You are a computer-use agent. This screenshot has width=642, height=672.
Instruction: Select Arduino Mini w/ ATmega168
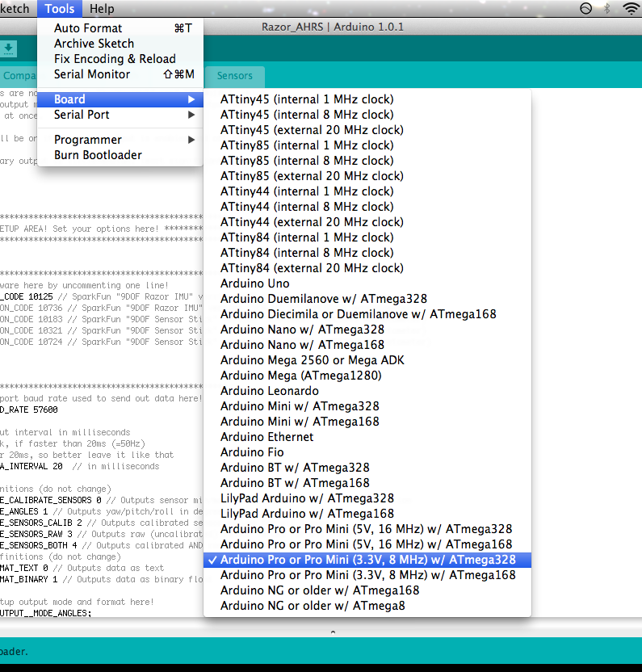pyautogui.click(x=367, y=422)
